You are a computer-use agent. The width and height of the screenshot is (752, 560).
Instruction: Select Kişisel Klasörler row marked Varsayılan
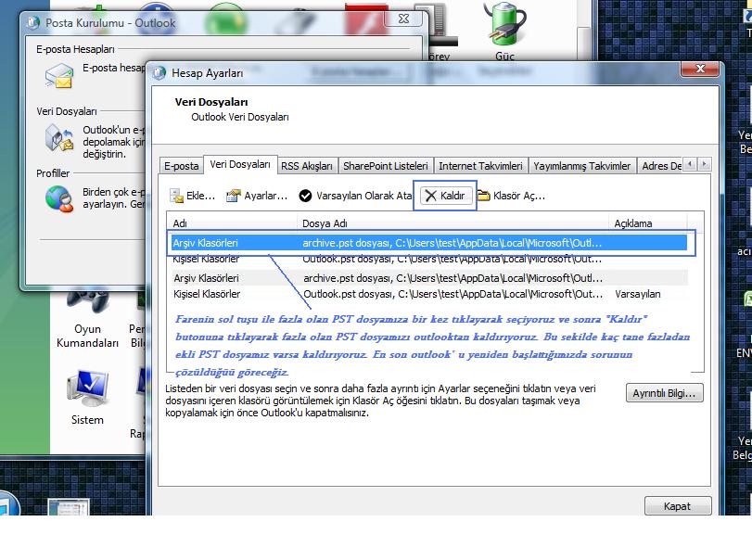pos(429,294)
